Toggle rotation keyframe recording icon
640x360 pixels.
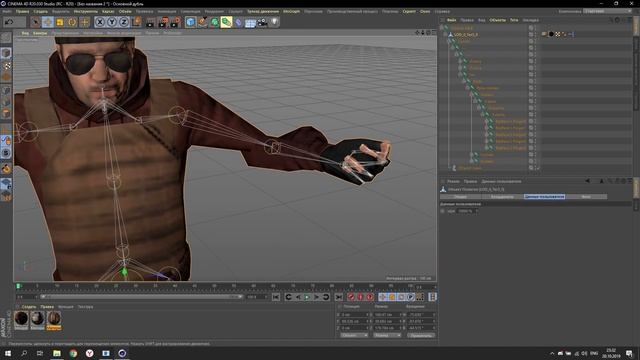(x=401, y=297)
